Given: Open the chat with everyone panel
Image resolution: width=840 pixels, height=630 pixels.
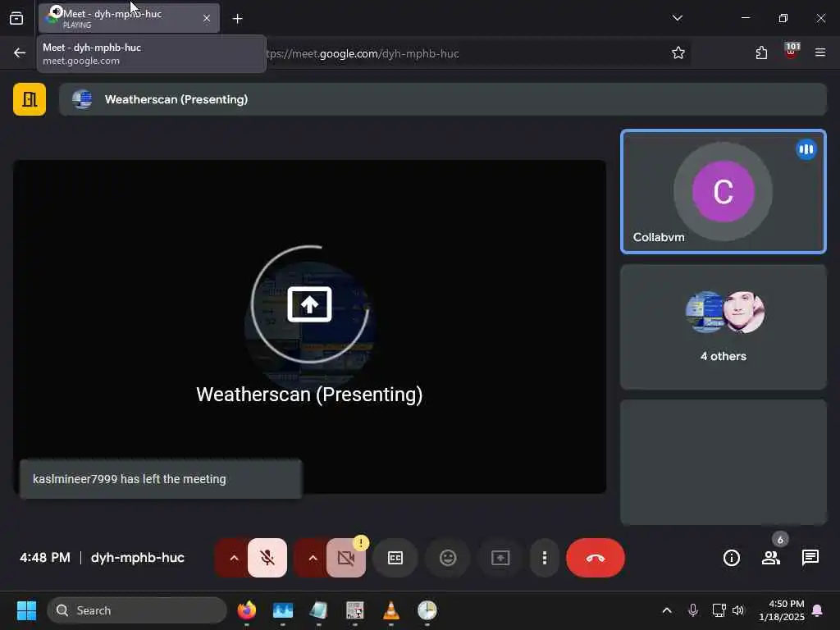Looking at the screenshot, I should [810, 558].
